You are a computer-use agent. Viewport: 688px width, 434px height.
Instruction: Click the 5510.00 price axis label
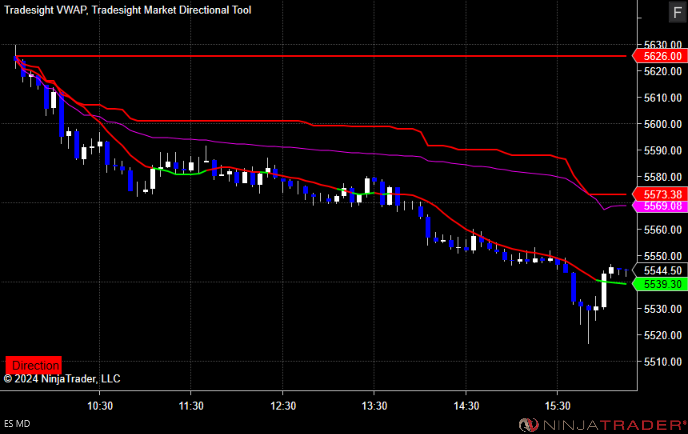pos(663,362)
